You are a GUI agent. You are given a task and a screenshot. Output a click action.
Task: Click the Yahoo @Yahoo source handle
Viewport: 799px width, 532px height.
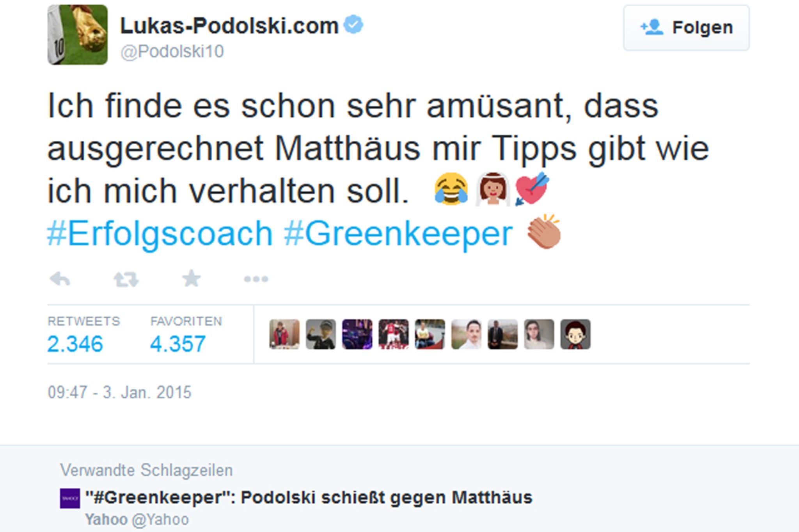[x=137, y=520]
